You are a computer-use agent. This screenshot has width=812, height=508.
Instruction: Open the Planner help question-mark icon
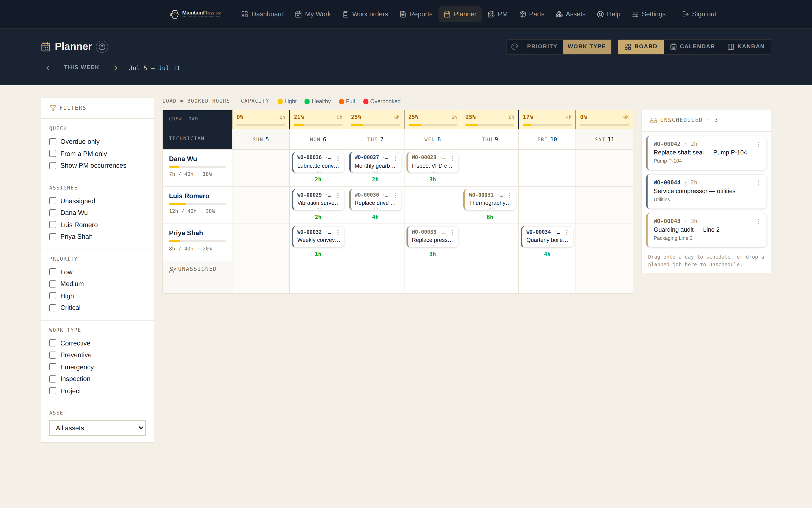tap(102, 47)
